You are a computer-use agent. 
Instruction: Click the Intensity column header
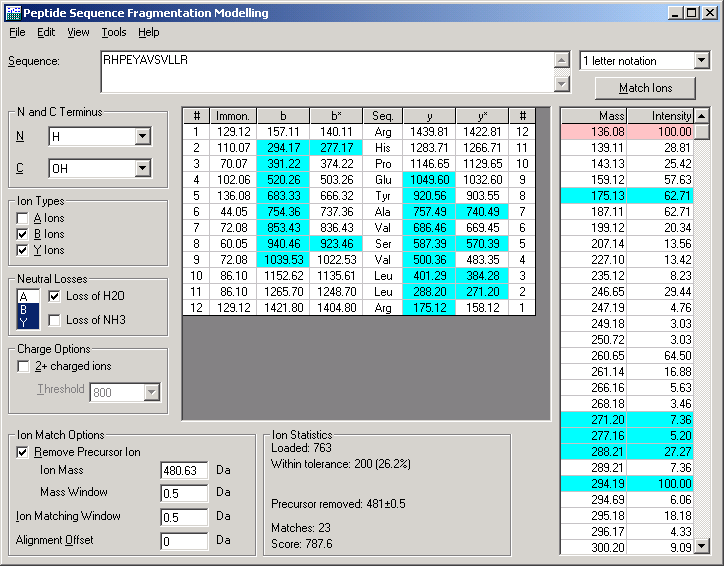[660, 116]
